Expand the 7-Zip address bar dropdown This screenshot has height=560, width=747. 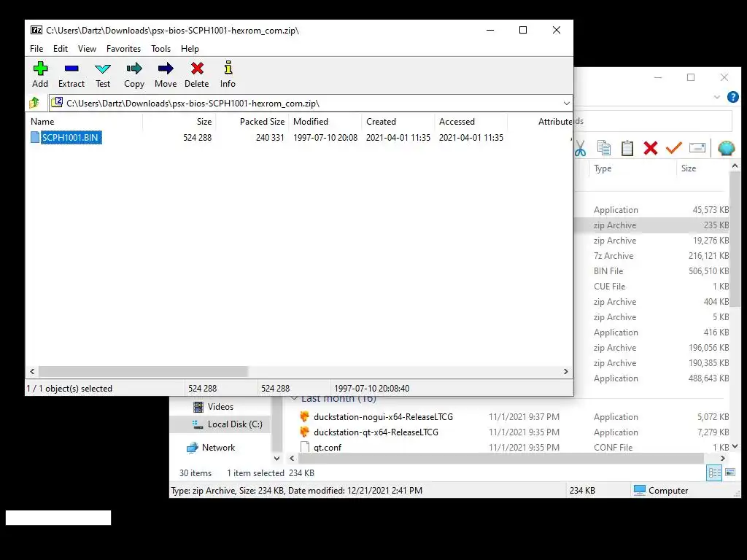tap(566, 104)
